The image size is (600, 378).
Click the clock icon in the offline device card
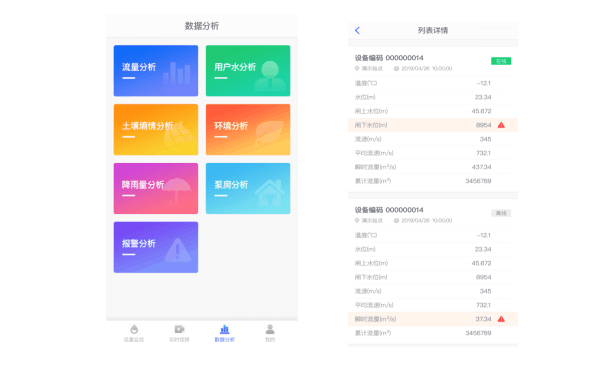396,220
